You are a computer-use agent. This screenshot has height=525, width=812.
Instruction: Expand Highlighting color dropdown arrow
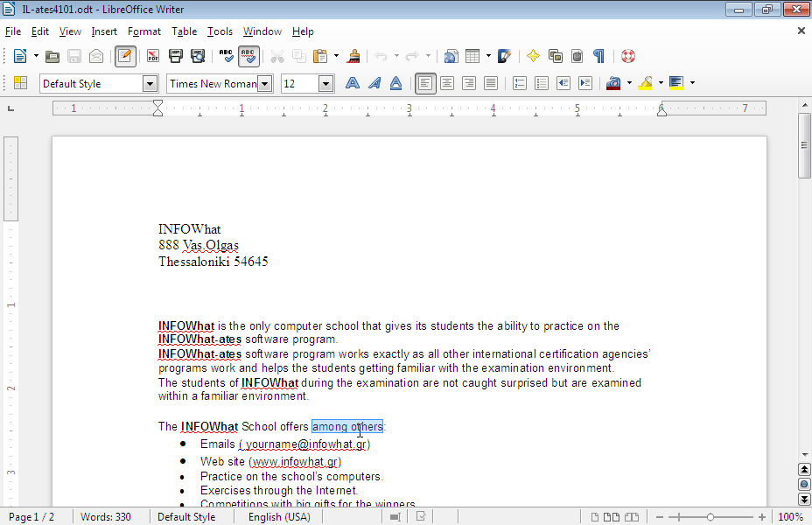(x=661, y=83)
